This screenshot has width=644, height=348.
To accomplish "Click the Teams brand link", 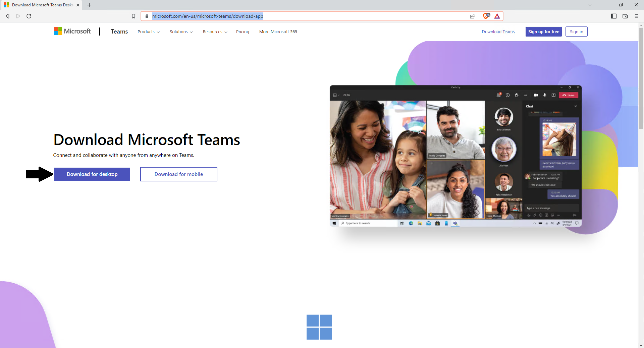I will point(119,32).
